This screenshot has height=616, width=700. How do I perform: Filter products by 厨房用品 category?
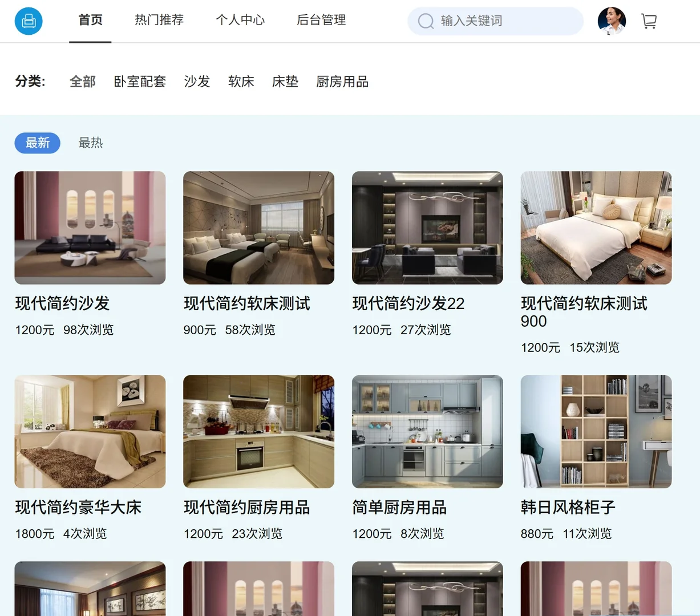point(342,82)
